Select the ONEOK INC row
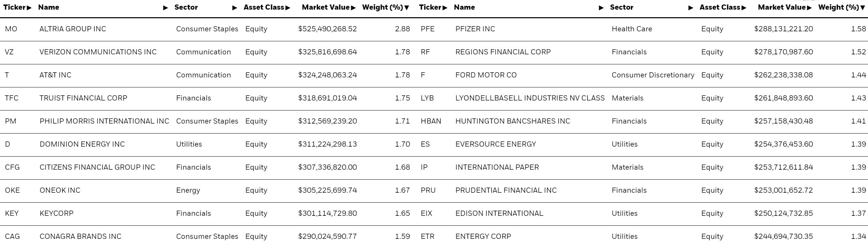Viewport: 868px width, 244px height. click(x=208, y=190)
